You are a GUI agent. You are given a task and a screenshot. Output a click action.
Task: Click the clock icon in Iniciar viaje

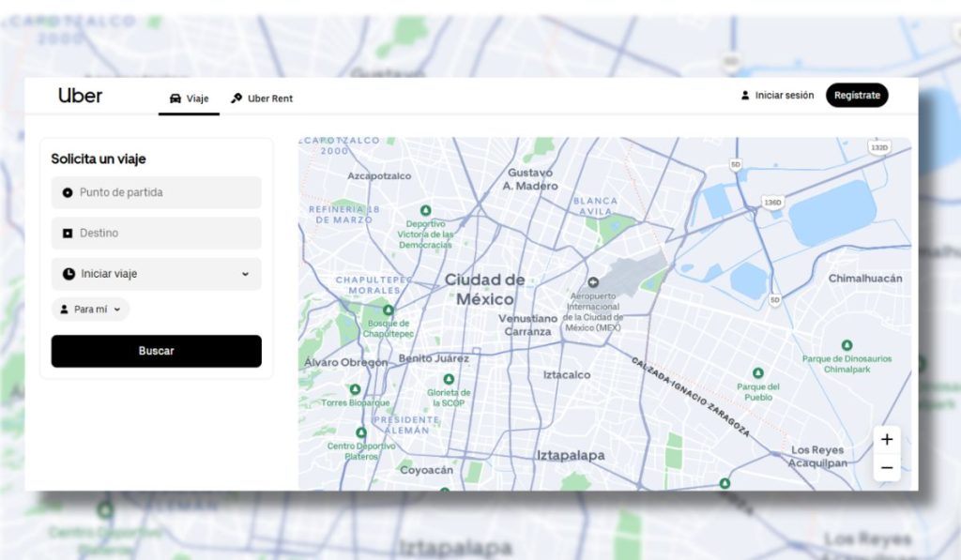pos(69,274)
